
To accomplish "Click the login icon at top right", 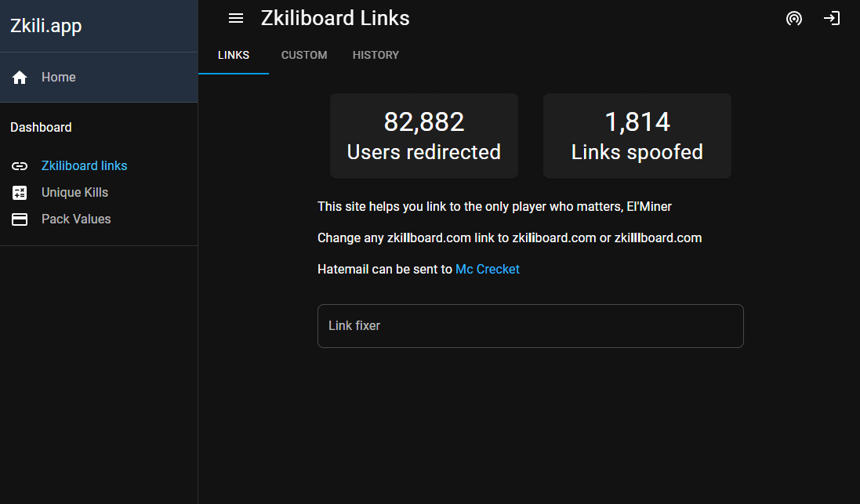I will 832,18.
